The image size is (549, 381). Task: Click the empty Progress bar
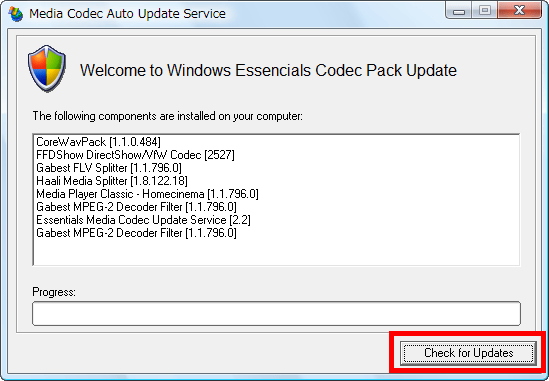(x=276, y=313)
